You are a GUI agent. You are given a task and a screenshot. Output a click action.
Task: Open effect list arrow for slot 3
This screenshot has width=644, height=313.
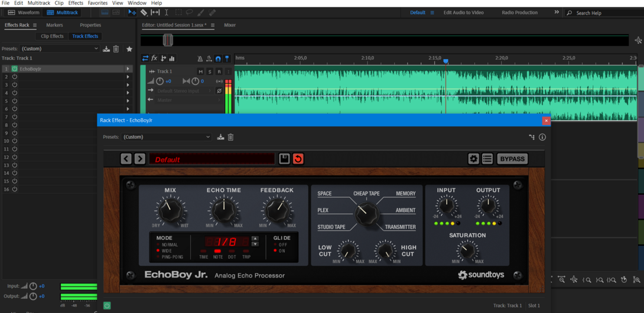coord(128,84)
